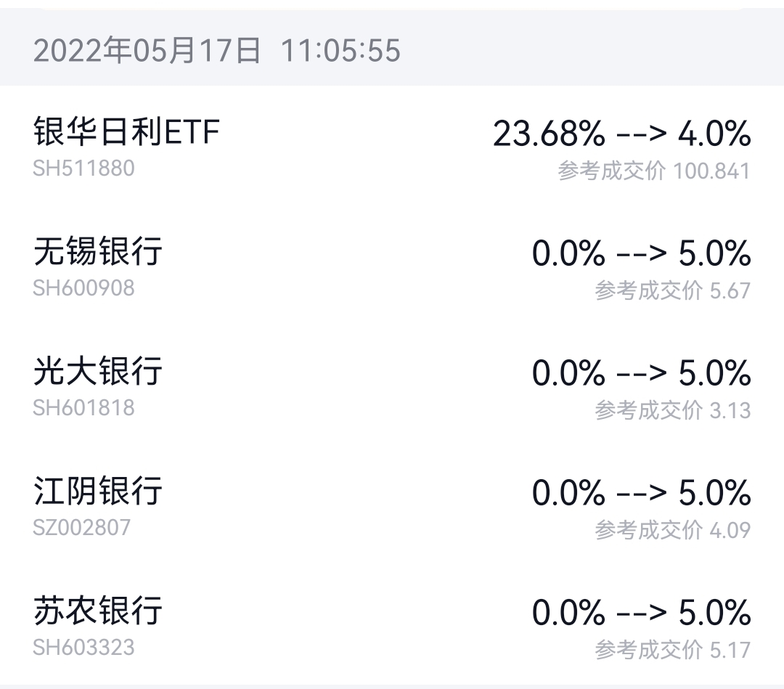Click the stock code SH511880
This screenshot has width=784, height=689.
click(x=83, y=168)
